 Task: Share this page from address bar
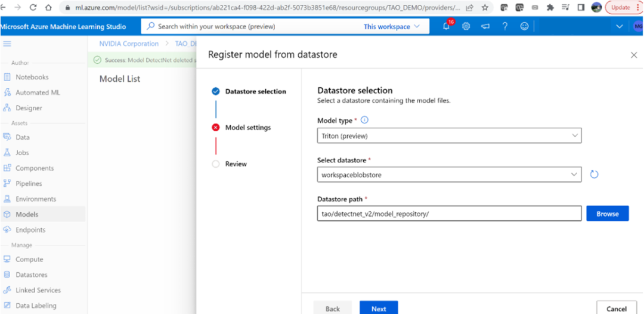(469, 7)
